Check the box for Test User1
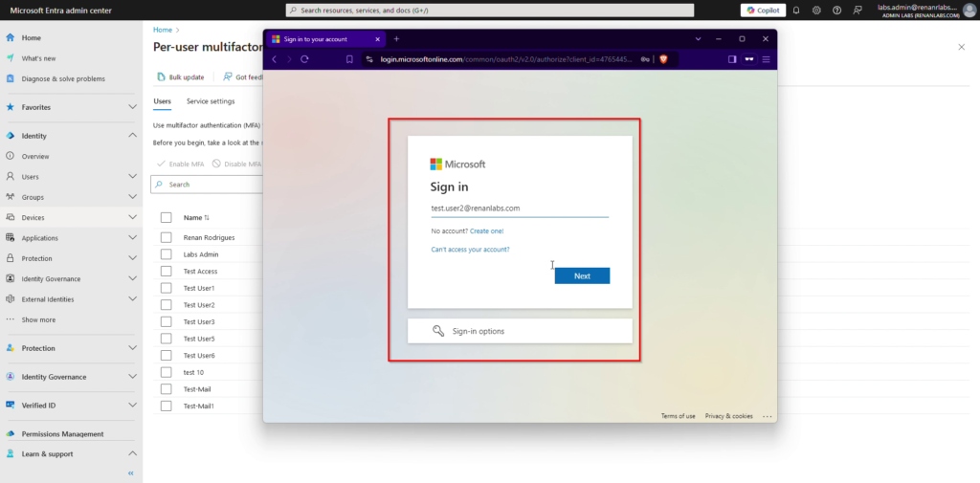Screen dimensions: 980x483 click(x=166, y=288)
